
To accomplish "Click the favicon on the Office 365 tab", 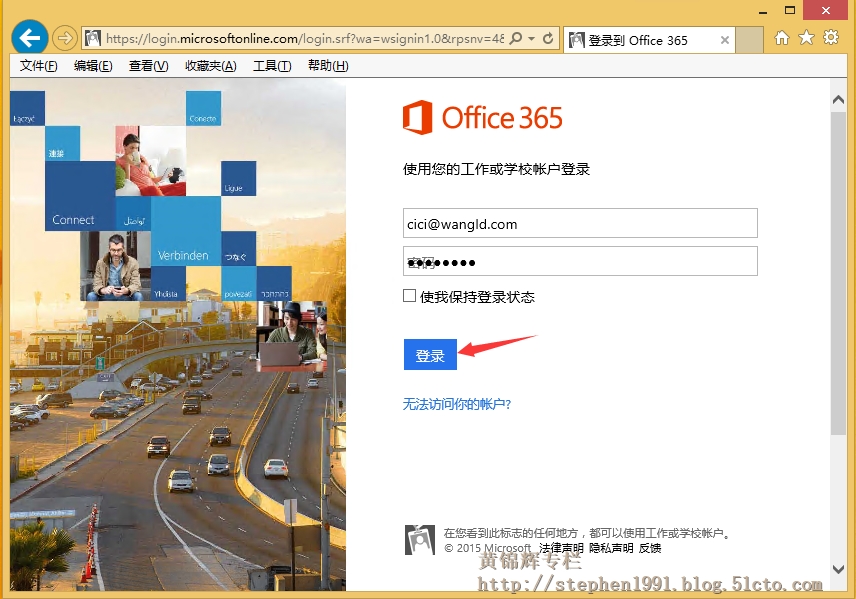I will coord(578,40).
